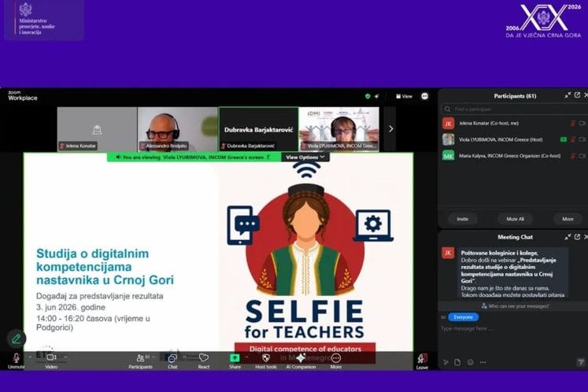Click the Leave meeting button
The height and width of the screenshot is (392, 588).
422,359
